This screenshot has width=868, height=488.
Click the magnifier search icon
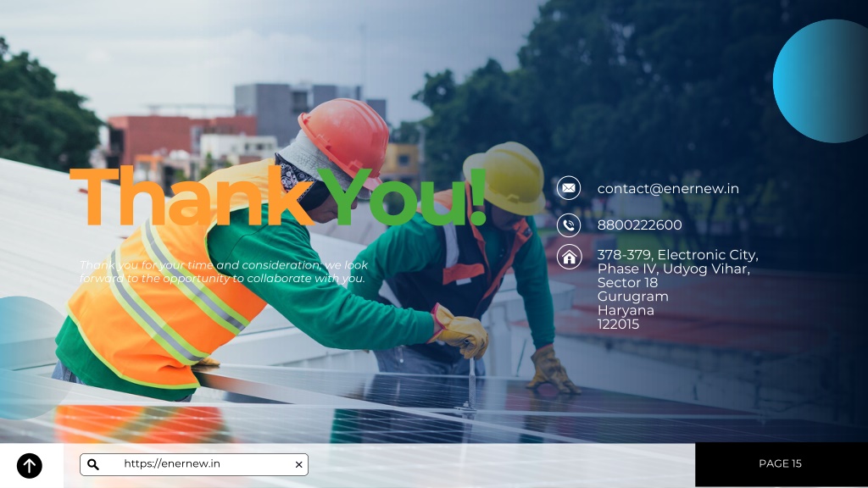[93, 464]
